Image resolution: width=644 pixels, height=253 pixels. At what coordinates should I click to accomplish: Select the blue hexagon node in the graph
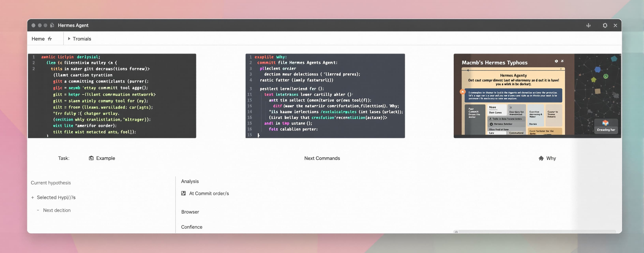coord(597,69)
